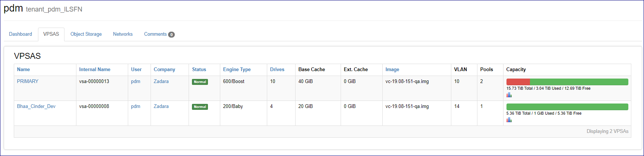Click the PRIMARY capacity chart icon

point(509,95)
